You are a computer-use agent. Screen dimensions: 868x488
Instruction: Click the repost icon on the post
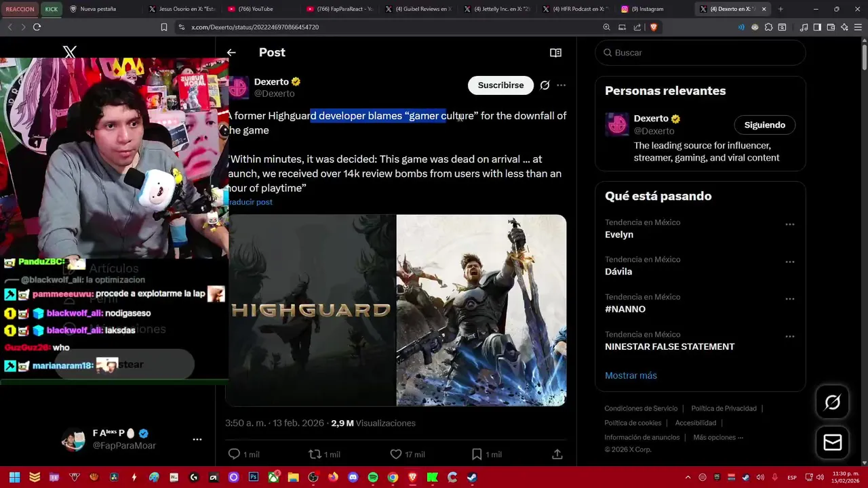point(315,454)
